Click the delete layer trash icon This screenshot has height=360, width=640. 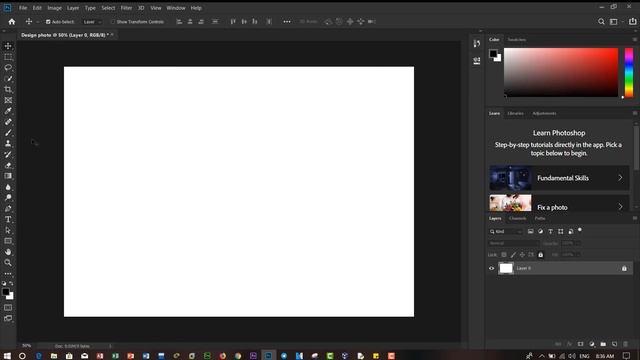click(x=625, y=344)
